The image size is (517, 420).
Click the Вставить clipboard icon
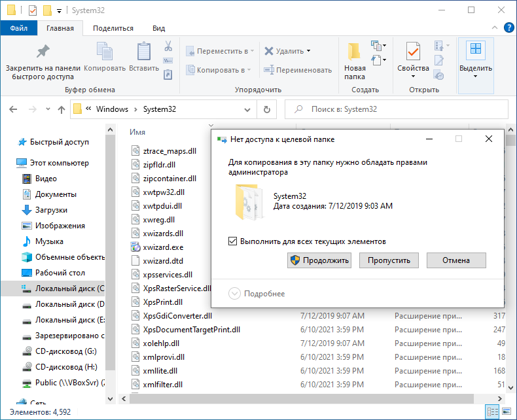(x=144, y=52)
